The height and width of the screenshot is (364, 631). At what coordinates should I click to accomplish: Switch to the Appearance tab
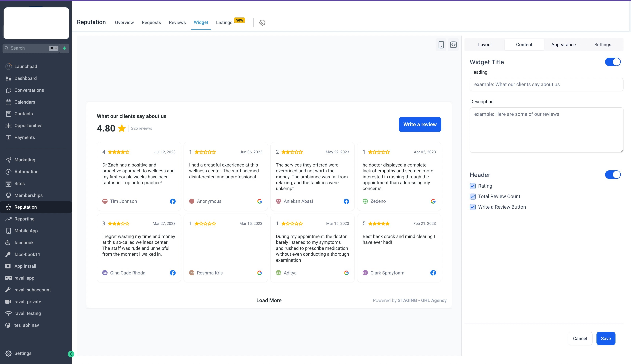(x=563, y=45)
